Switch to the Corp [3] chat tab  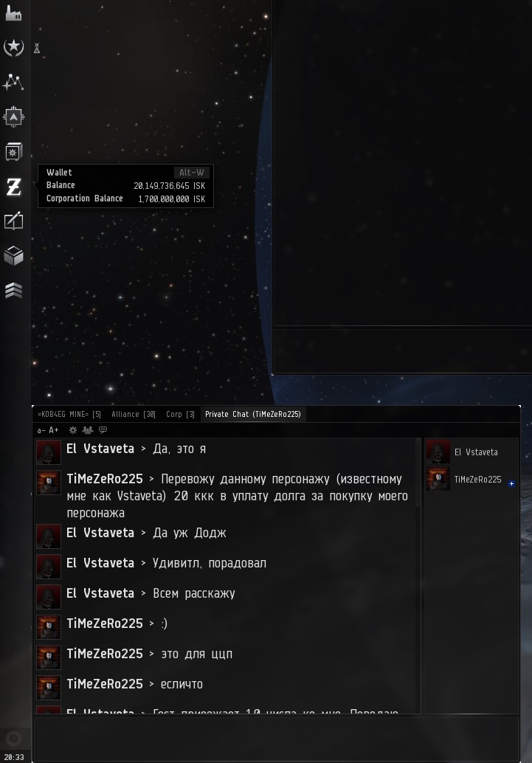180,414
